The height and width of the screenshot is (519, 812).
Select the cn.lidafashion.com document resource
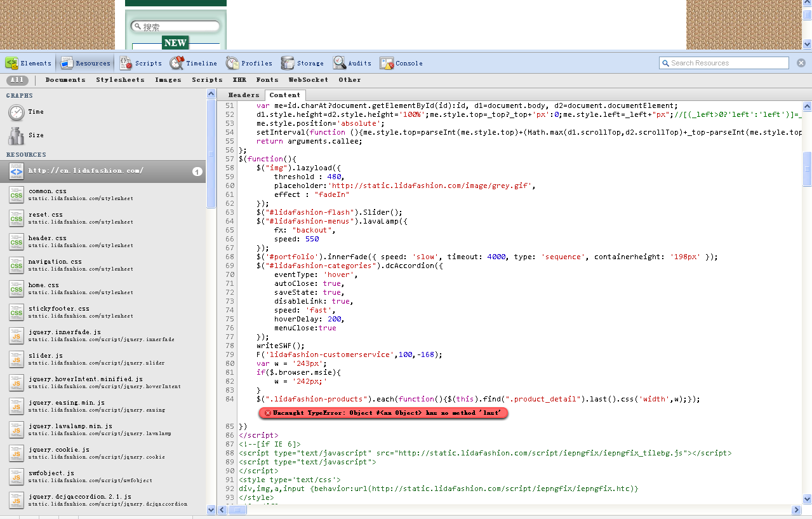coord(103,171)
